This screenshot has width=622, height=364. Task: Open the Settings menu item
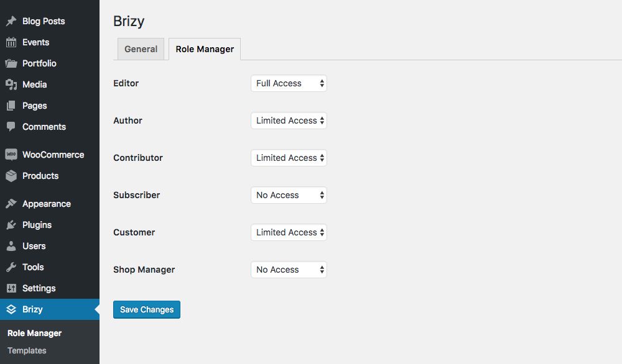[50, 288]
